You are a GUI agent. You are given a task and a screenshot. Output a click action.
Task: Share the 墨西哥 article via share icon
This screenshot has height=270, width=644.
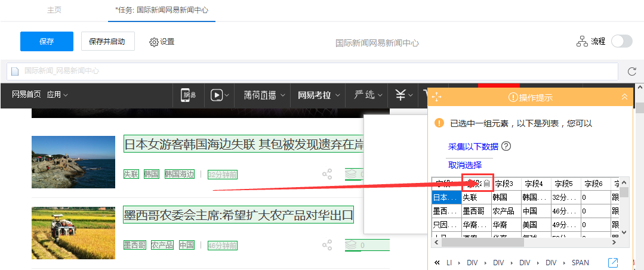tap(327, 246)
